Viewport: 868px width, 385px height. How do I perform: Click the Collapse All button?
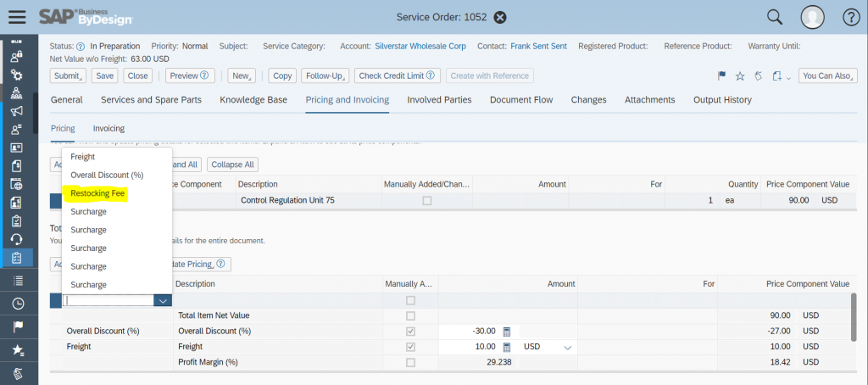232,165
